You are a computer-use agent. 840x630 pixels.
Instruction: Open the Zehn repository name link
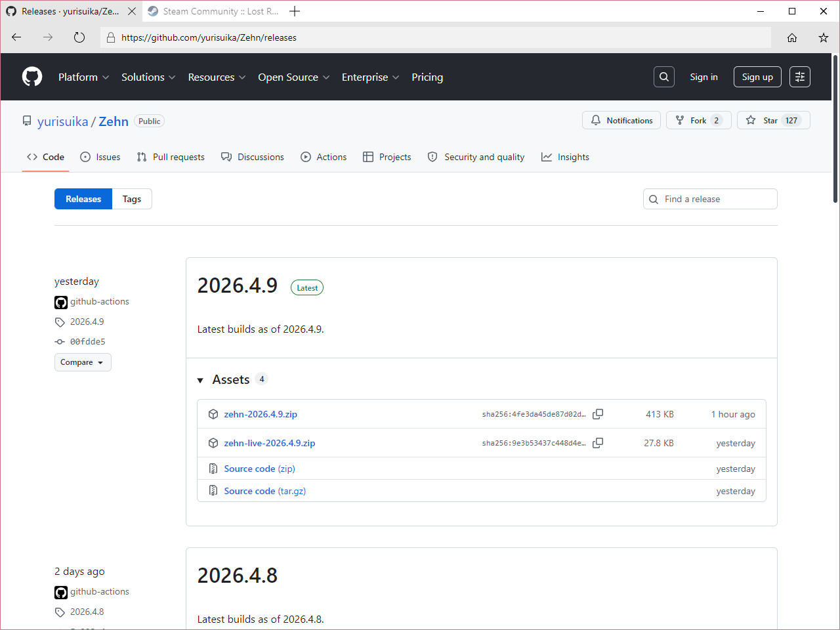tap(114, 121)
